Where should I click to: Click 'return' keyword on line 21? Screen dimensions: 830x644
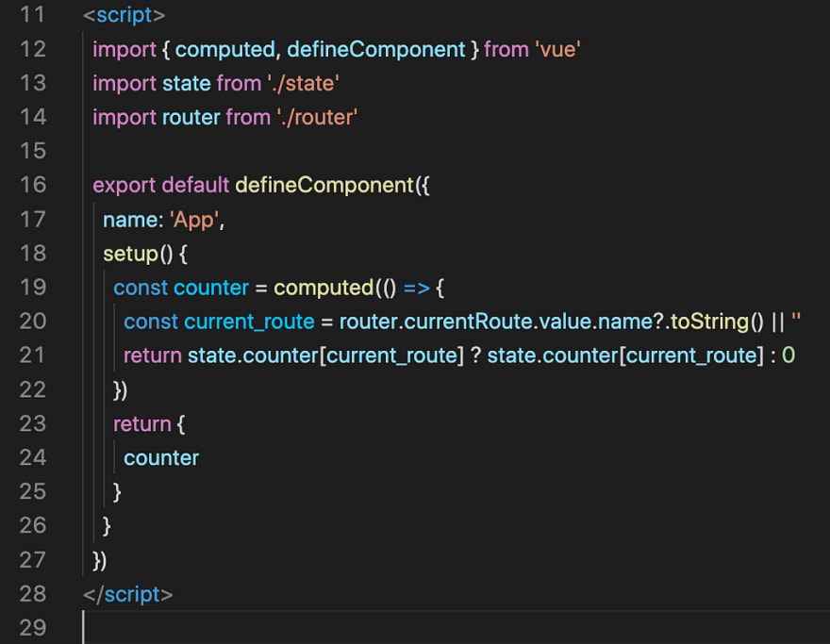[x=153, y=355]
